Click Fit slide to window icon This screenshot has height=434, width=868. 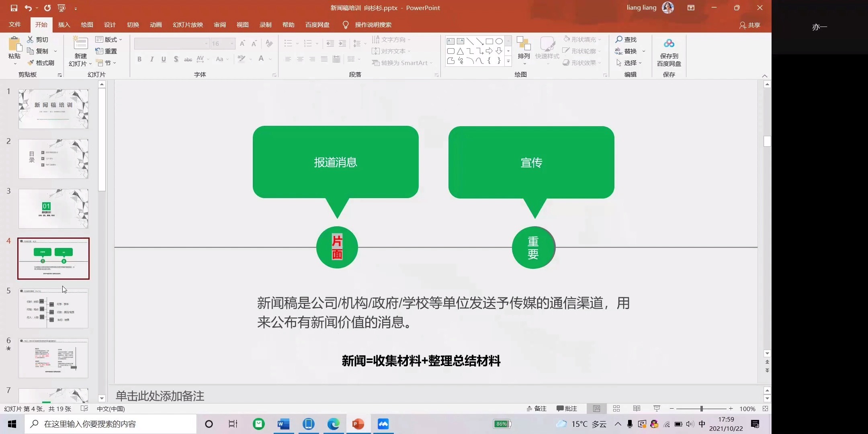(765, 409)
